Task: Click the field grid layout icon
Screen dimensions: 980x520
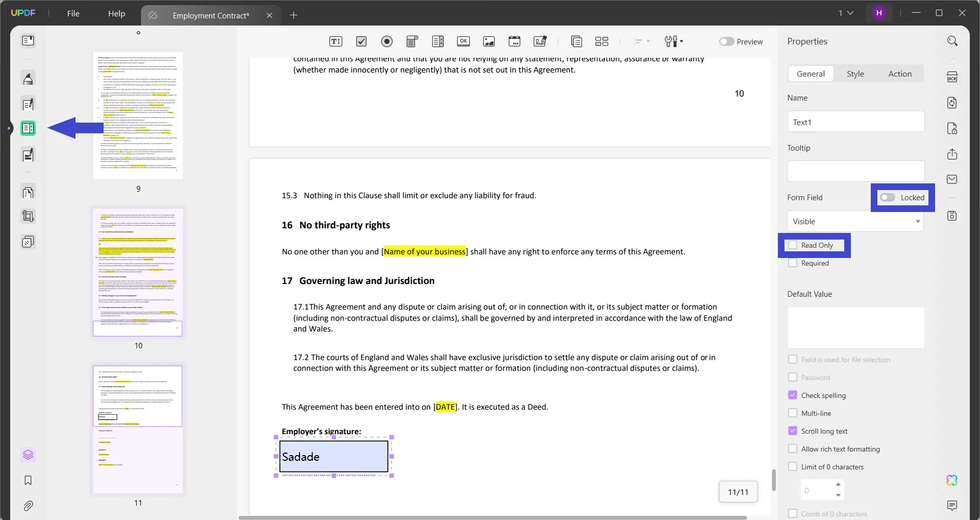Action: click(x=602, y=41)
